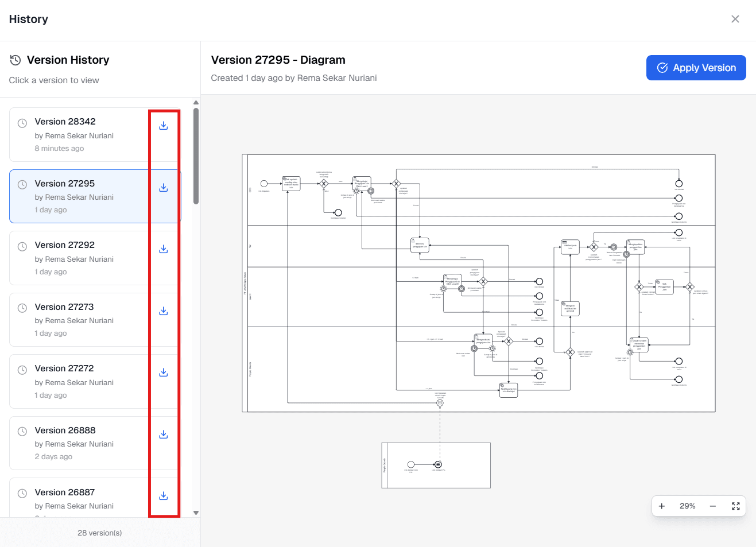
Task: Download Version 26887
Action: coord(163,496)
